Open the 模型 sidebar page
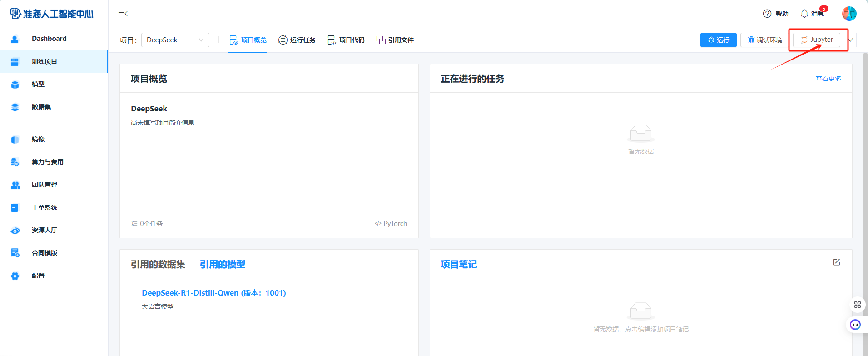This screenshot has width=868, height=356. (38, 84)
